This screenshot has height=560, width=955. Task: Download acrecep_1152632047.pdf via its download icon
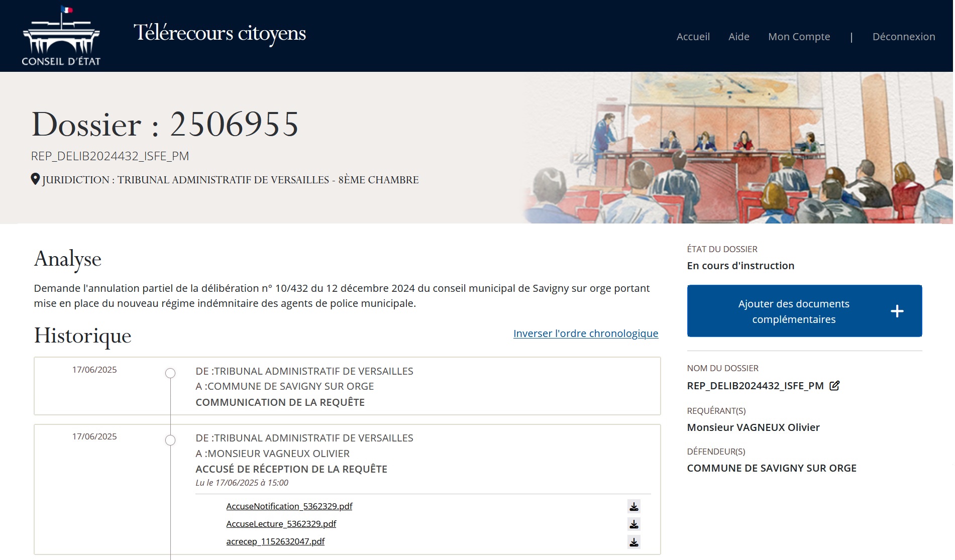tap(633, 542)
